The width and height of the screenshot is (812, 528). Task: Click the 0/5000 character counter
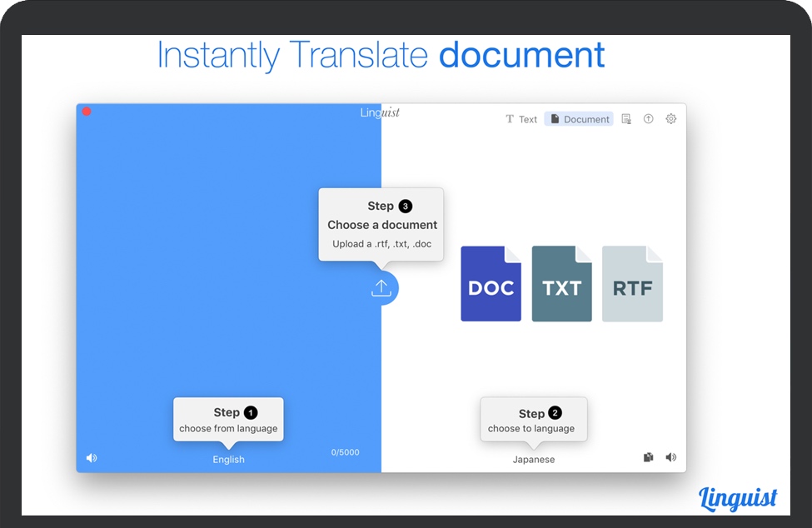345,452
